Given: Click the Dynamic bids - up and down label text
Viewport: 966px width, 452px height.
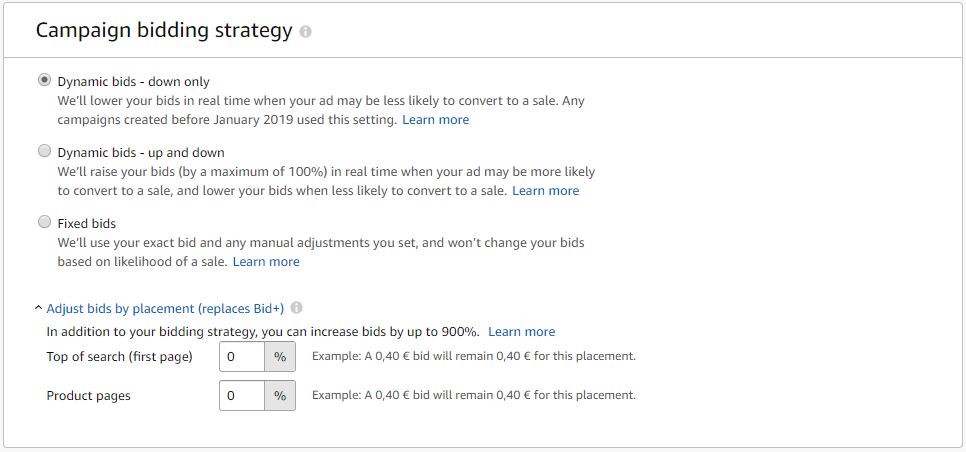Looking at the screenshot, I should 141,152.
